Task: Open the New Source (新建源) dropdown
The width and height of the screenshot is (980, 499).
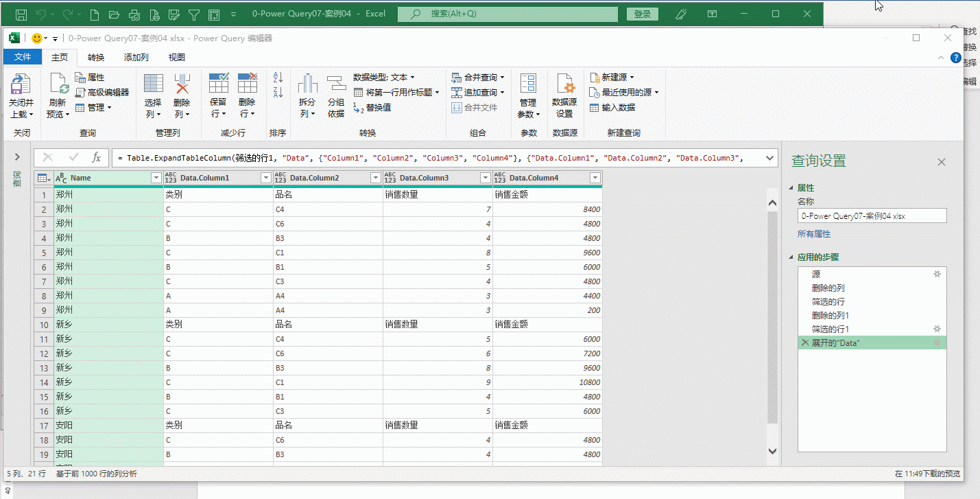Action: coord(612,78)
